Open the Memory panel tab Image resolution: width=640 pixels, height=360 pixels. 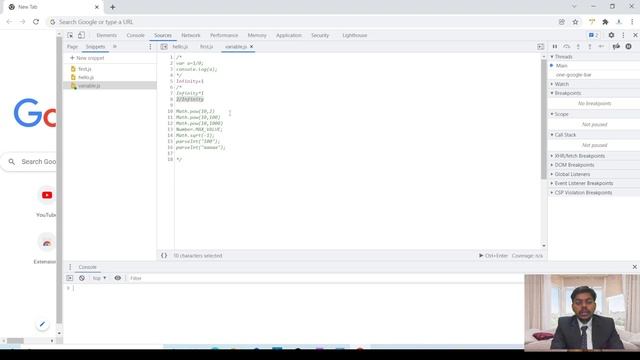[x=257, y=36]
